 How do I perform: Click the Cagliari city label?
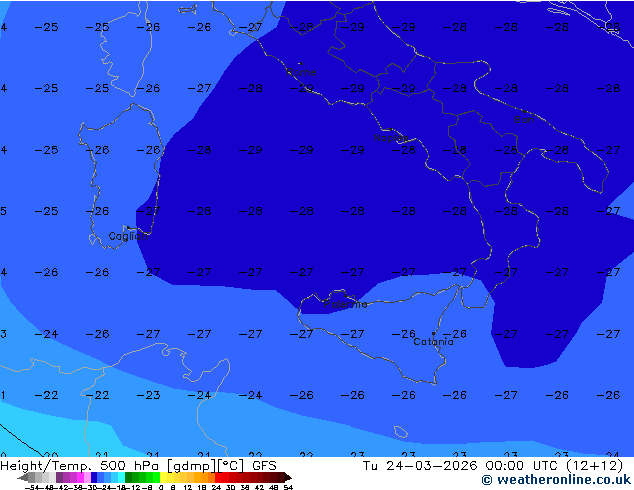click(x=128, y=236)
